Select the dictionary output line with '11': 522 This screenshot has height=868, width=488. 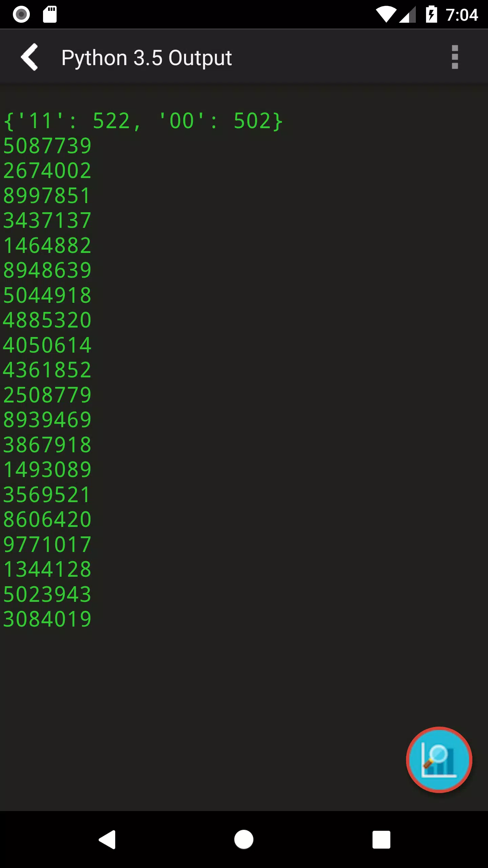pyautogui.click(x=143, y=121)
